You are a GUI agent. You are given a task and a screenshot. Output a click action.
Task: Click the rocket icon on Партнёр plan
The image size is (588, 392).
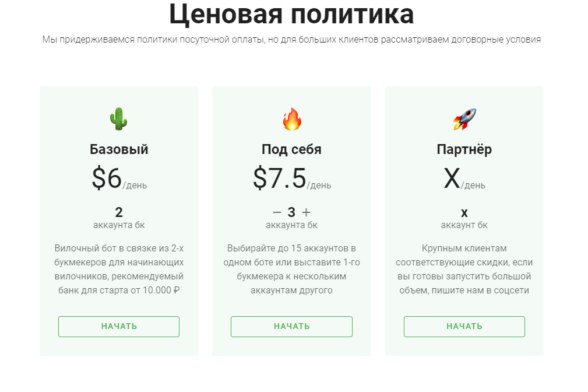pos(464,119)
